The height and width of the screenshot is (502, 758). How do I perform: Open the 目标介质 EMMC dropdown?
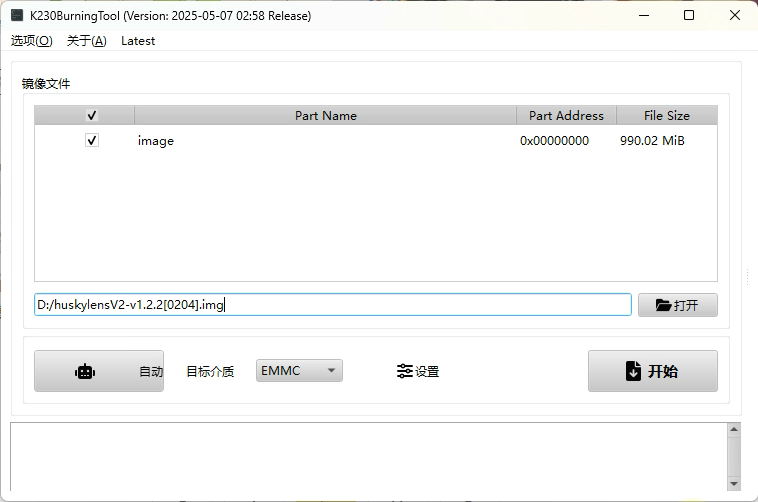299,371
